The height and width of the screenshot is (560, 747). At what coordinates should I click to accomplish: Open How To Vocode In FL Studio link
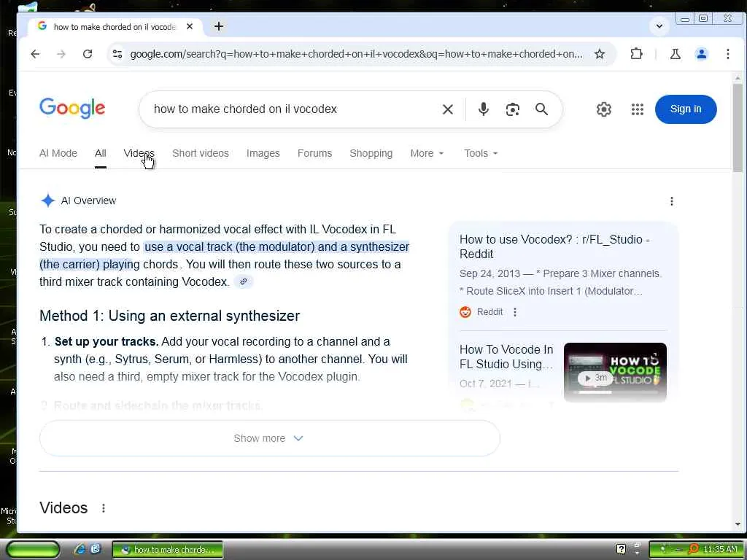click(506, 357)
